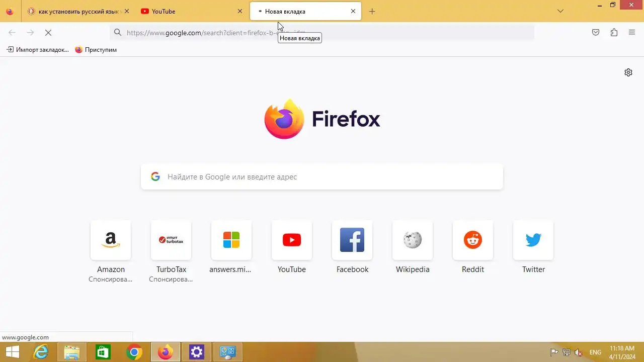Open the Reddit shortcut tile

point(473,240)
